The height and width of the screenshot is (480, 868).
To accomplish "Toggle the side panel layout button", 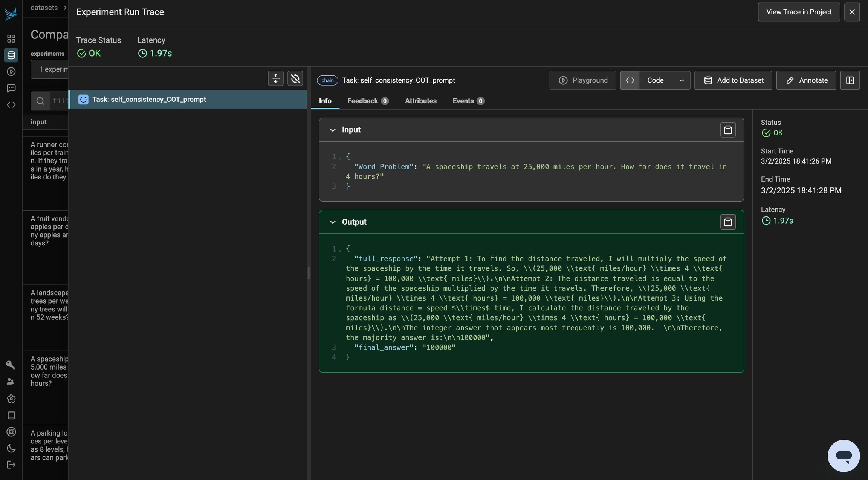I will [850, 80].
